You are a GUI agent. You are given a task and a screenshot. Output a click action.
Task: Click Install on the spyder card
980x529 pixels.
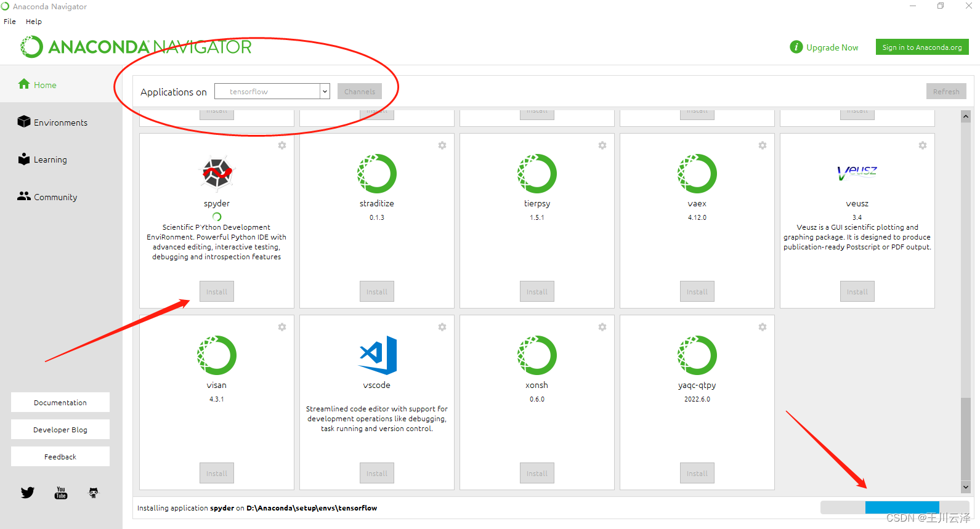point(217,291)
